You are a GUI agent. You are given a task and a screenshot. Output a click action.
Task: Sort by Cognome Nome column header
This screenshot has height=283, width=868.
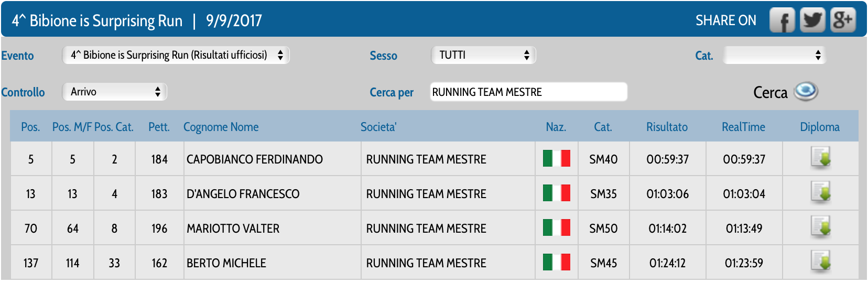click(221, 127)
